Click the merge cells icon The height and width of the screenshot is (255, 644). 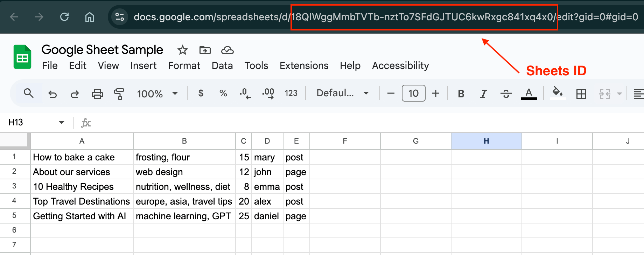604,94
